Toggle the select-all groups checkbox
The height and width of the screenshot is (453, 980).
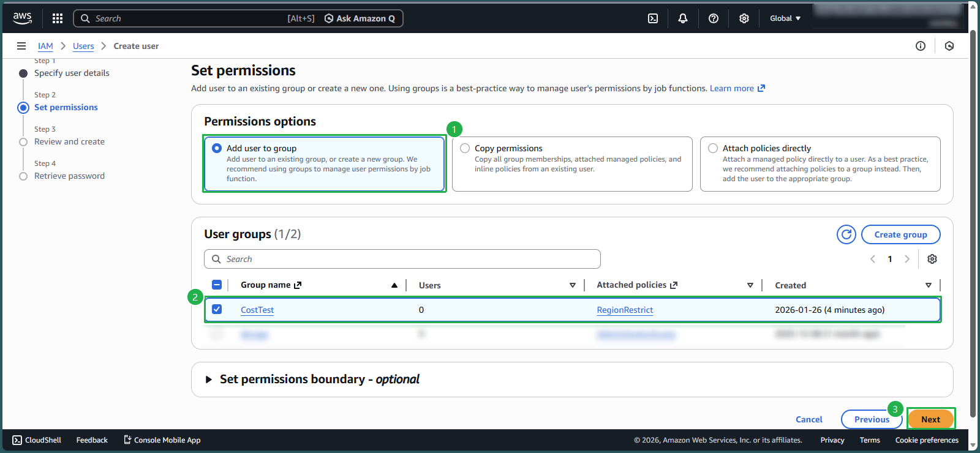coord(217,285)
